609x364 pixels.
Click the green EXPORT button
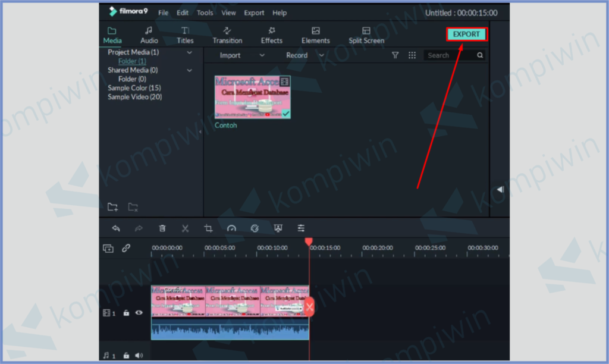(x=466, y=34)
